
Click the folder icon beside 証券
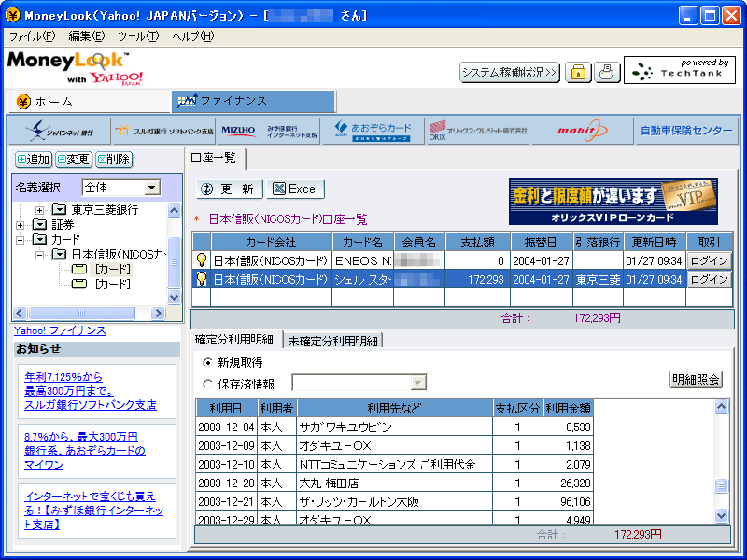coord(39,224)
